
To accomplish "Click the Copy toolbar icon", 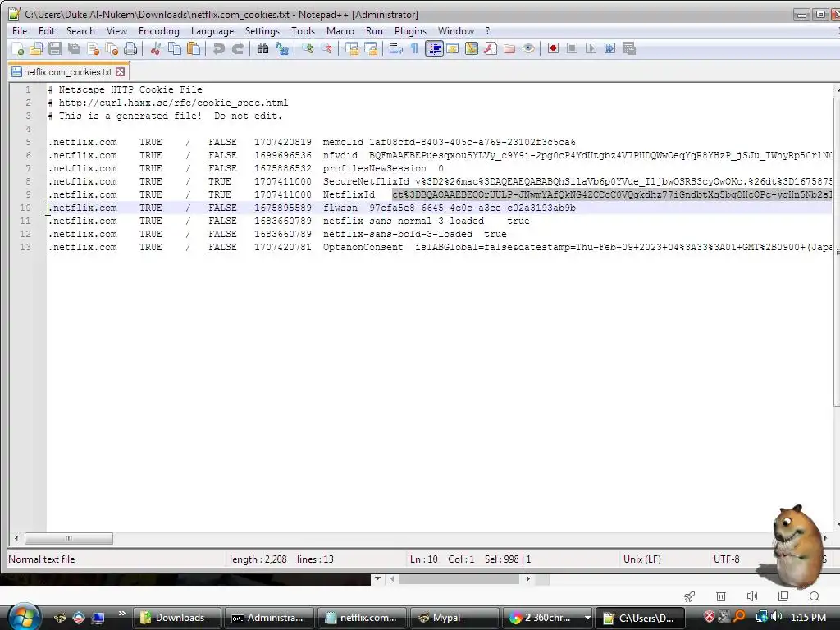I will coord(175,48).
